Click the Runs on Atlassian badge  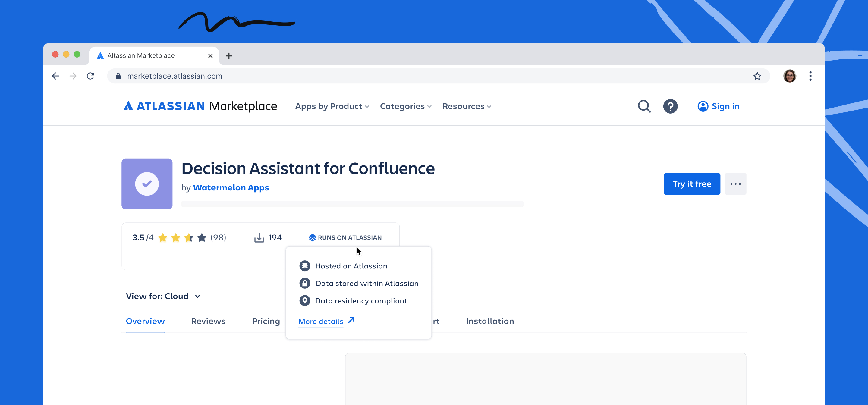coord(345,237)
